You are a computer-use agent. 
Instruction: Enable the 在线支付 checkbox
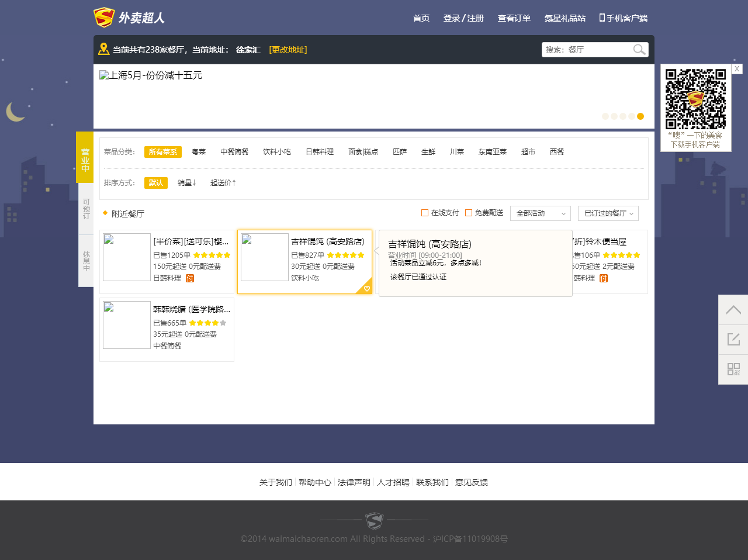click(x=425, y=213)
